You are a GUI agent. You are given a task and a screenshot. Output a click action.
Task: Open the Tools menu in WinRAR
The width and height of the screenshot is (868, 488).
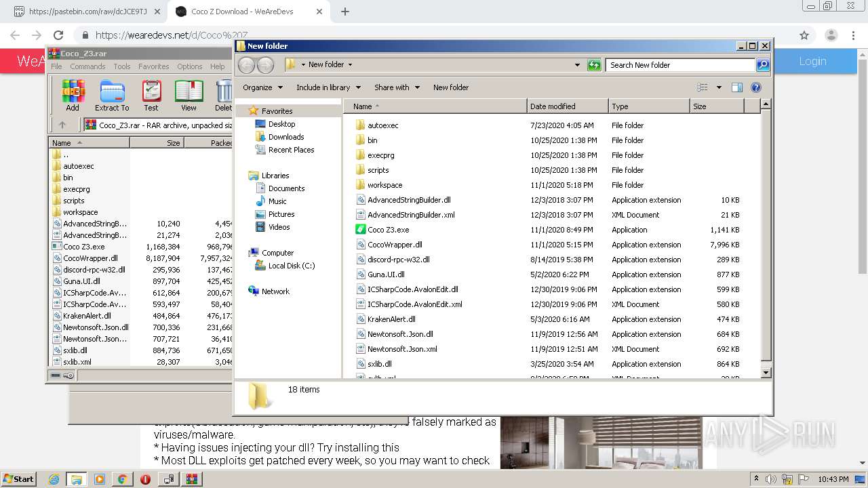tap(122, 66)
